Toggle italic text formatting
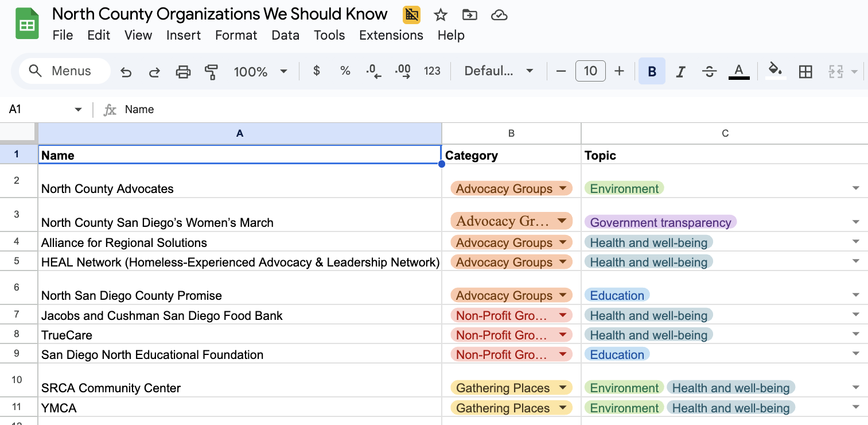868x425 pixels. tap(680, 71)
